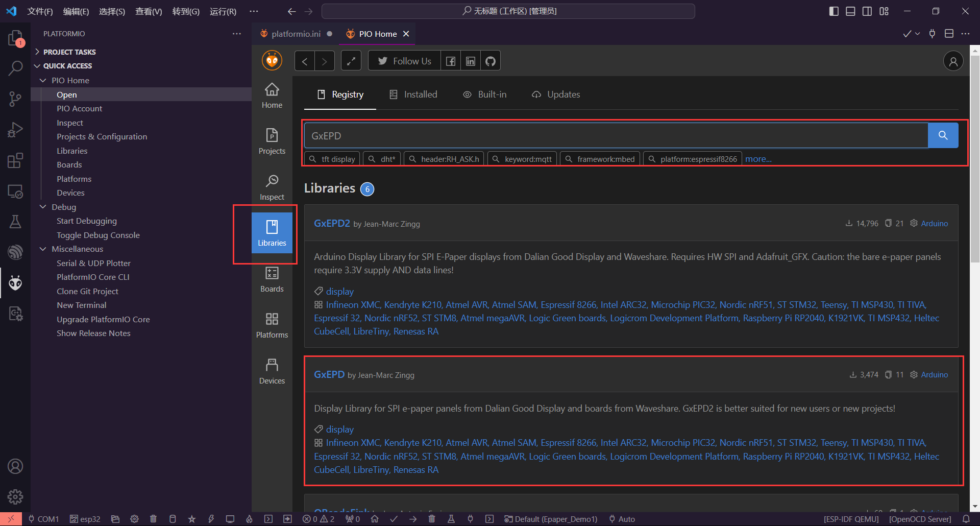Open Manage gear in activity bar

[15, 496]
